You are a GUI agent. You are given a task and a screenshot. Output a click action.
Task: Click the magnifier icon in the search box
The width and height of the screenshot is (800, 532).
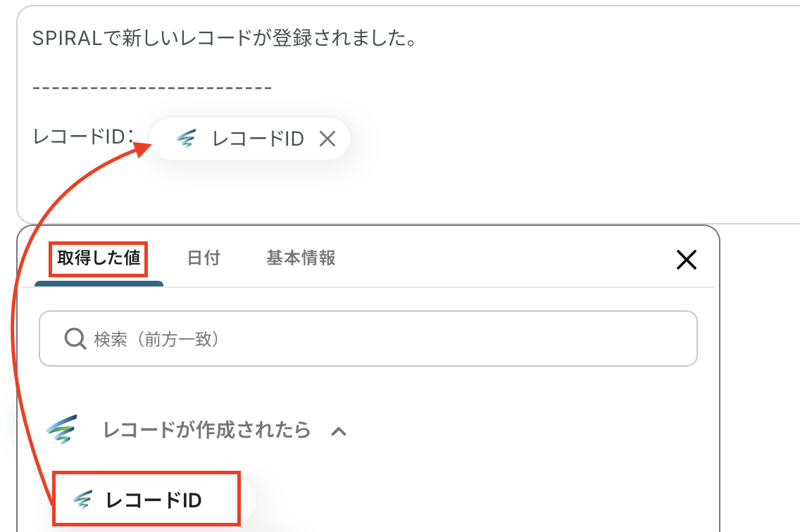(x=75, y=339)
